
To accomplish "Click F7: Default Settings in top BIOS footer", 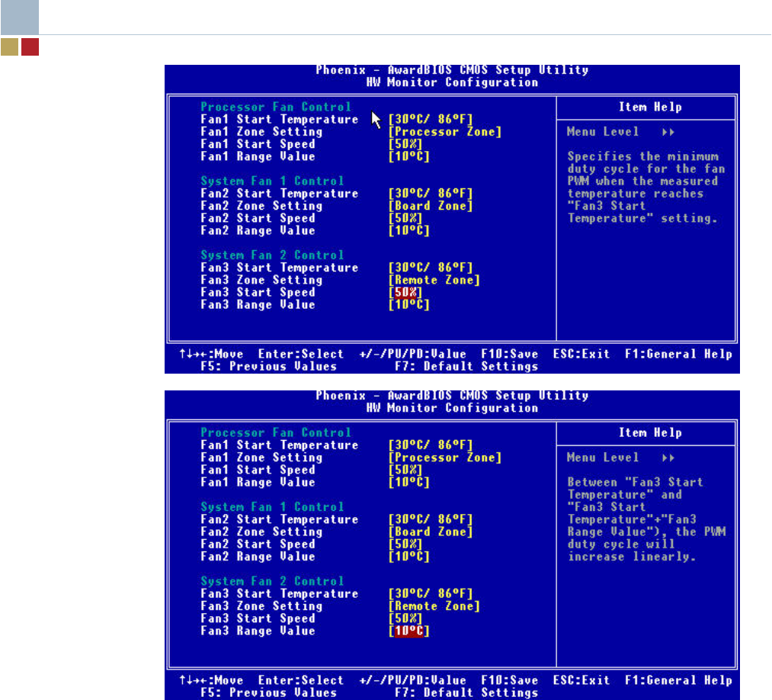I will click(466, 366).
